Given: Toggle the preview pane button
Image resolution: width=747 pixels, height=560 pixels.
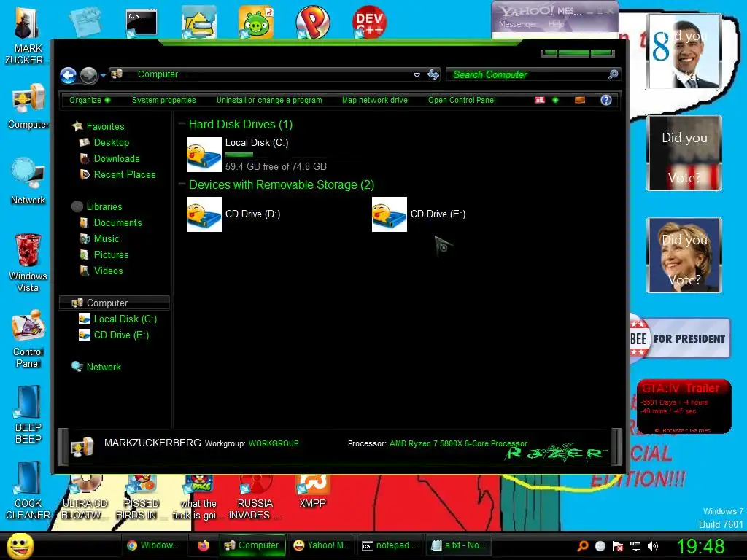Looking at the screenshot, I should (580, 100).
